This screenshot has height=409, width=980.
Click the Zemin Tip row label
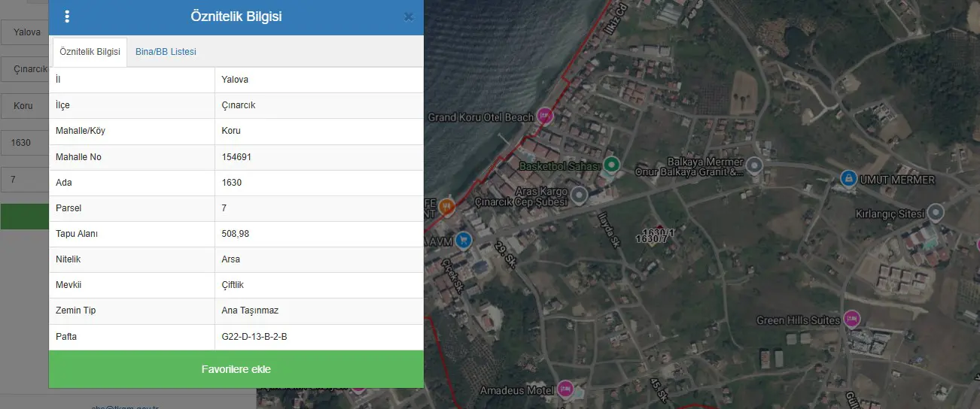point(76,311)
